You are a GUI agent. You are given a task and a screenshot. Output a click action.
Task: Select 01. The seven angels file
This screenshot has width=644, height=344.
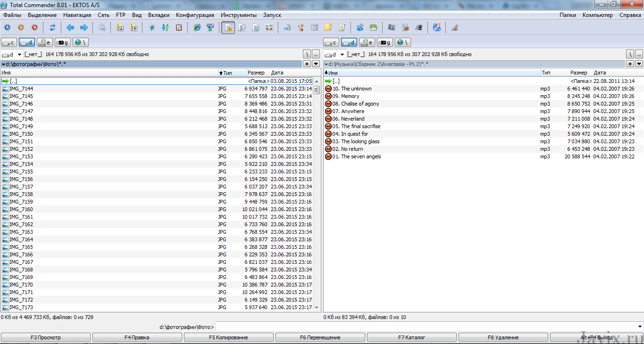coord(483,156)
